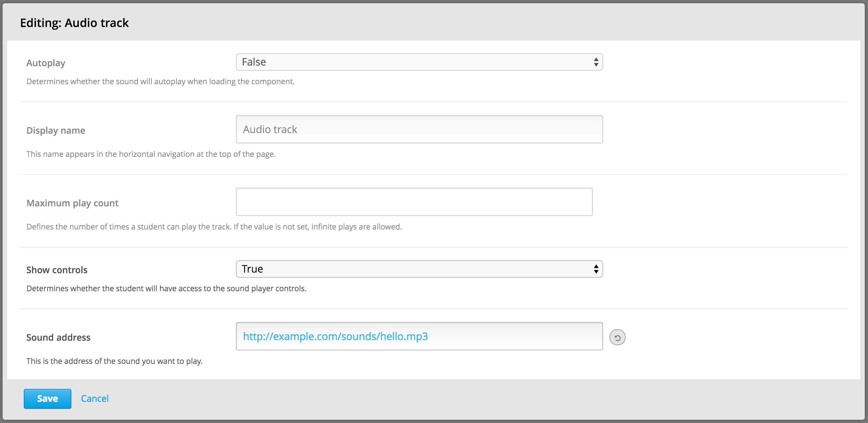The height and width of the screenshot is (423, 868).
Task: Click the Maximum play count help text
Action: click(x=214, y=227)
